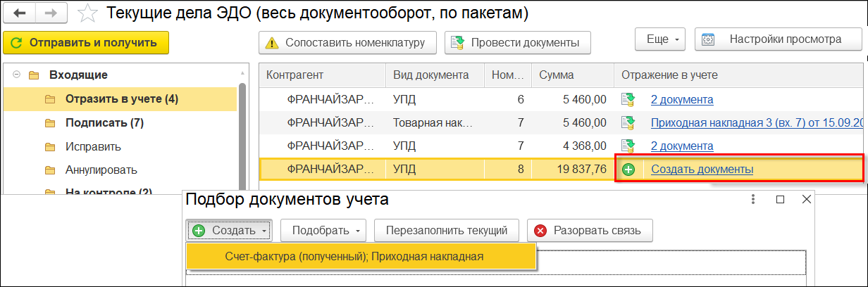This screenshot has height=287, width=868.
Task: Open the Подписать (7) folder
Action: pos(104,123)
